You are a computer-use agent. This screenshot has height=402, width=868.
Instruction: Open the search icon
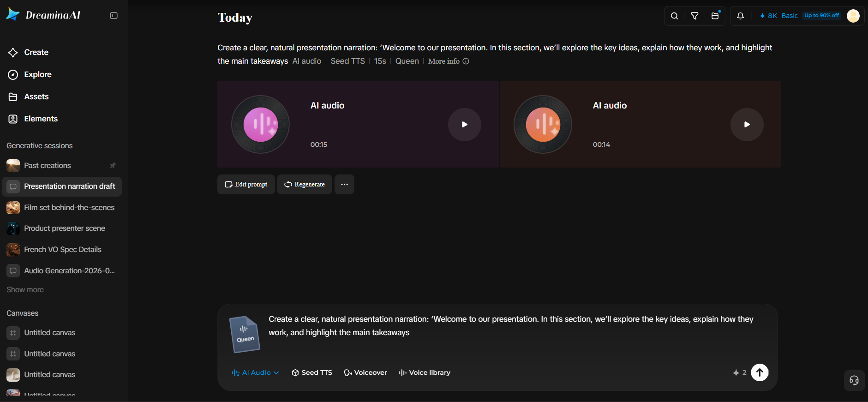pyautogui.click(x=674, y=16)
